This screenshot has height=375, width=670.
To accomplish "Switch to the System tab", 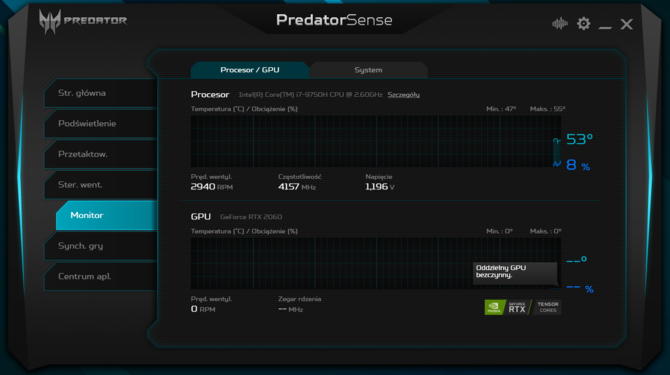I will (x=368, y=70).
